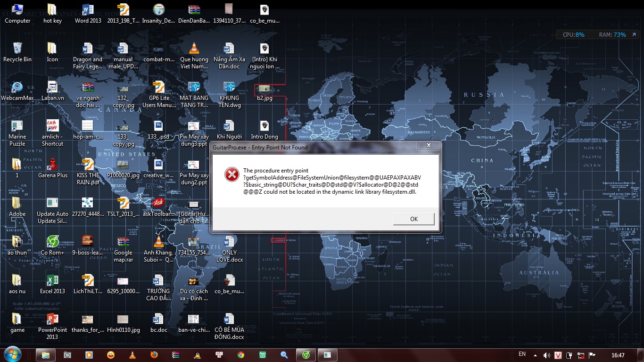The height and width of the screenshot is (362, 644).
Task: Expand the CPU RAM meter gadget arrow
Action: pos(633,35)
